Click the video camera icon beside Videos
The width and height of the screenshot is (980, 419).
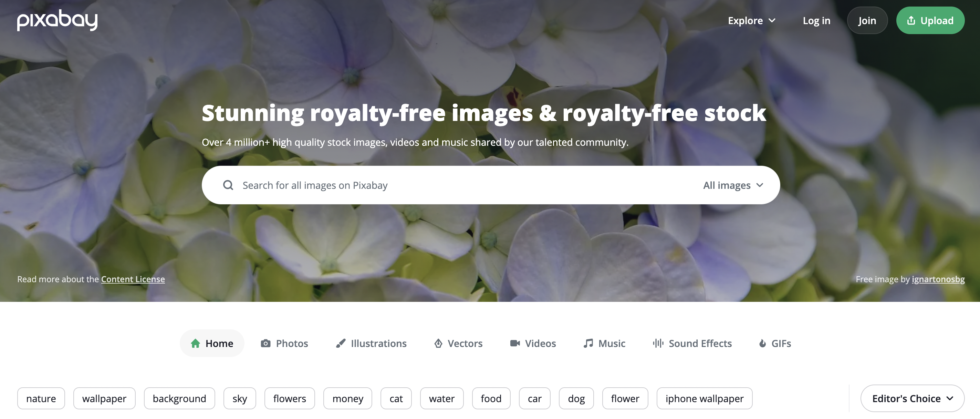(x=515, y=343)
